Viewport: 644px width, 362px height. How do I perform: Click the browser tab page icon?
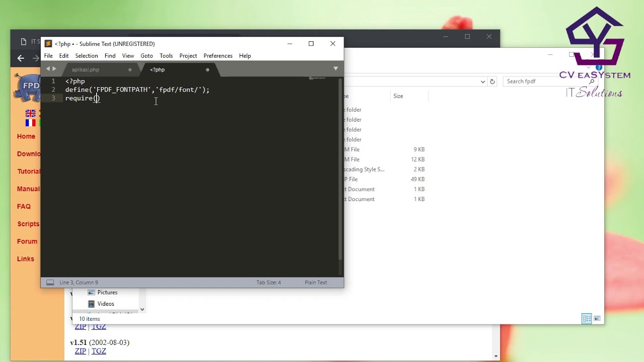coord(24,42)
